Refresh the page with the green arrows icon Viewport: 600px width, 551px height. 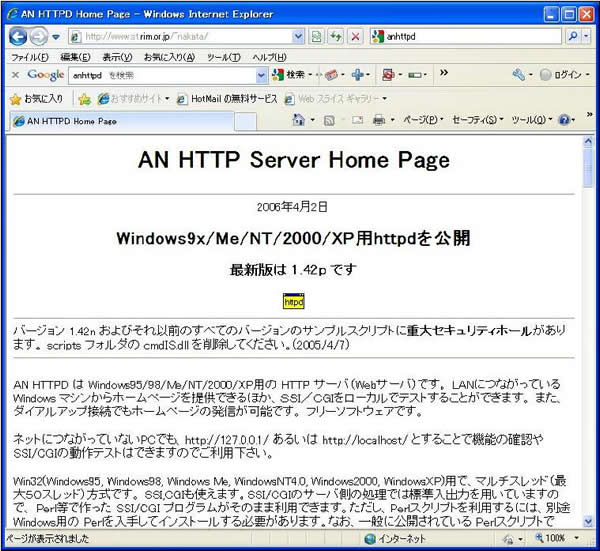336,37
